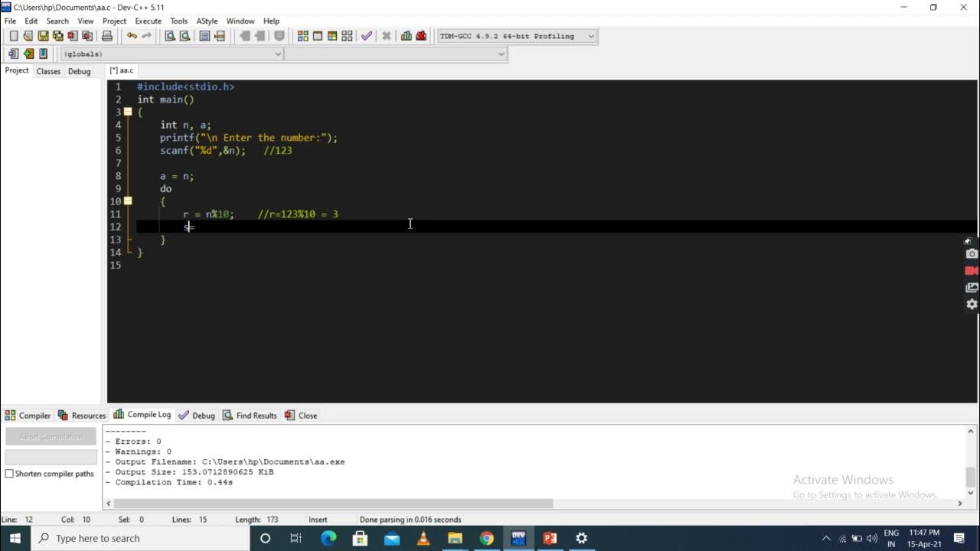Image resolution: width=980 pixels, height=551 pixels.
Task: Click the 'Line: 12' status bar entry
Action: tap(18, 520)
